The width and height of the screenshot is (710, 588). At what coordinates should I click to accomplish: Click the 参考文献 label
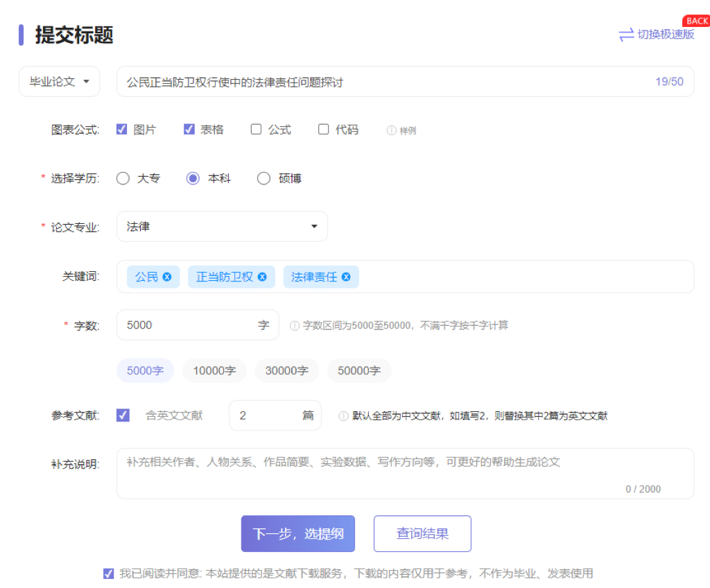coord(75,415)
